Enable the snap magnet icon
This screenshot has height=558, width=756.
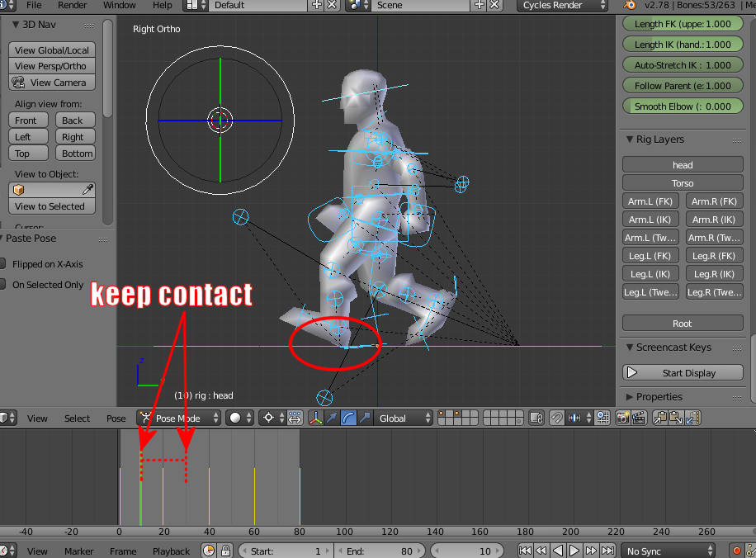(557, 418)
